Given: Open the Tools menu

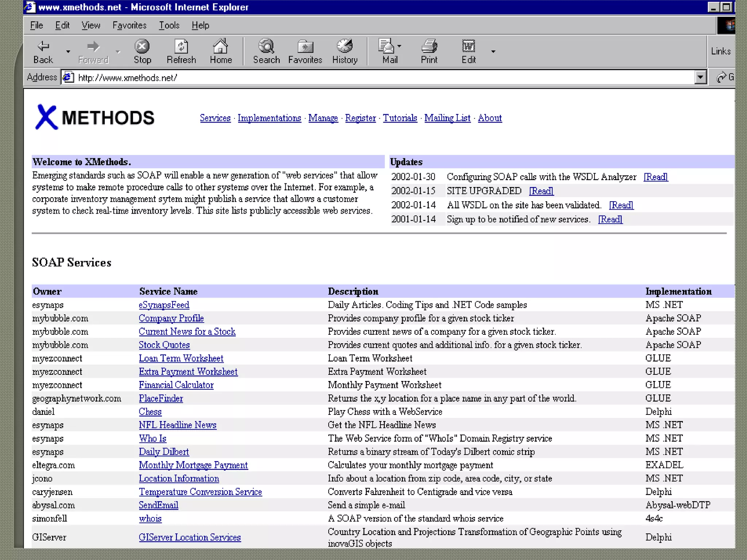Looking at the screenshot, I should click(169, 25).
